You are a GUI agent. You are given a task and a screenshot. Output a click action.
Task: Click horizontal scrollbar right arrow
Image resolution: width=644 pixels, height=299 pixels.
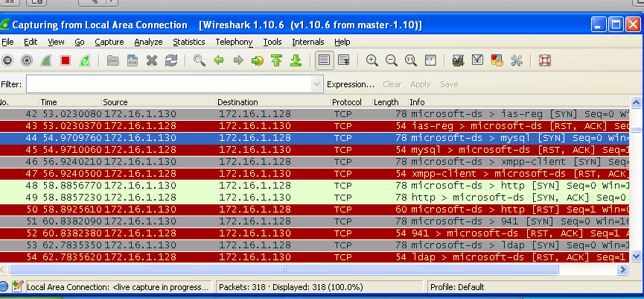622,270
